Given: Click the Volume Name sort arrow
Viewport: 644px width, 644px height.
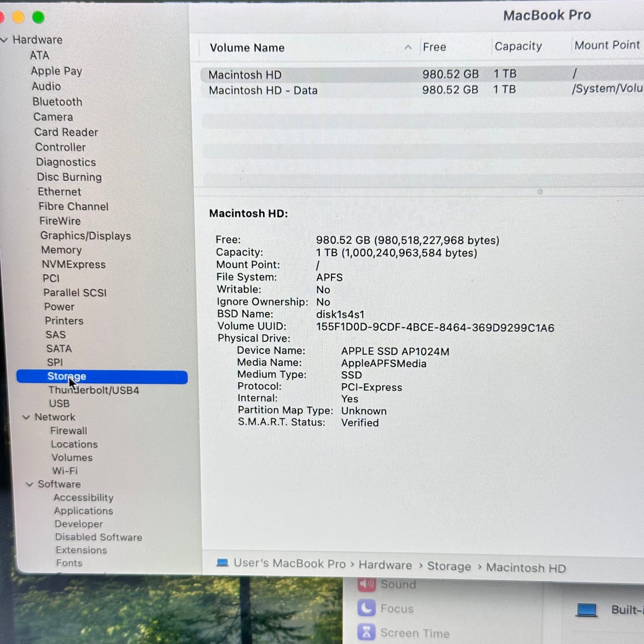Looking at the screenshot, I should tap(408, 47).
